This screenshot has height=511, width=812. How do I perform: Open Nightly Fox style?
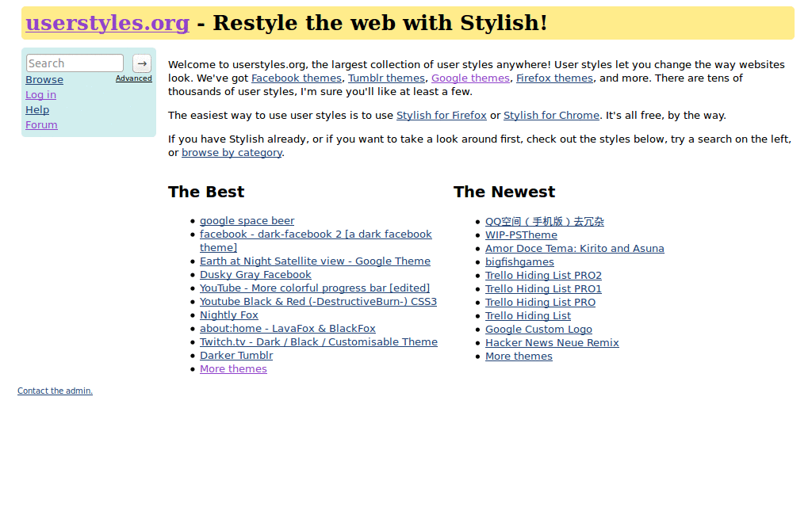[x=229, y=315]
